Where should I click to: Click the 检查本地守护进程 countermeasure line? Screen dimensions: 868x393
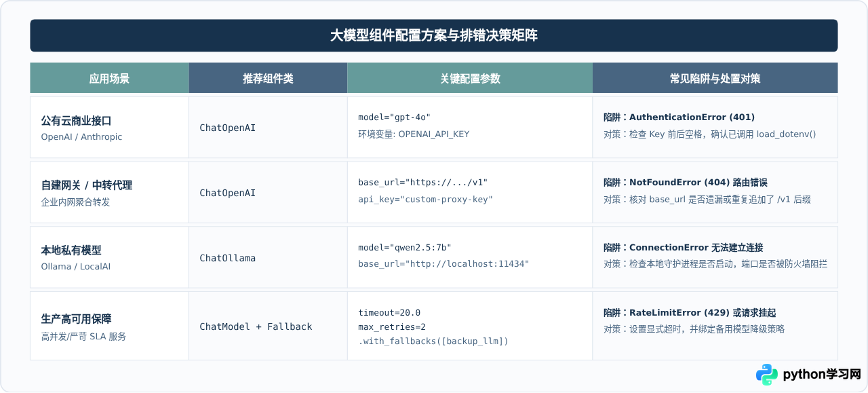coord(715,263)
